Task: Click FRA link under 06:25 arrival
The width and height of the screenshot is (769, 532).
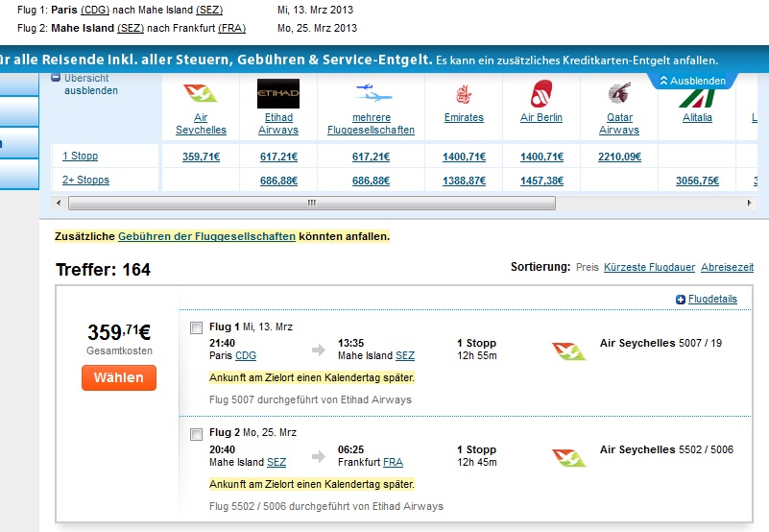Action: [x=393, y=462]
